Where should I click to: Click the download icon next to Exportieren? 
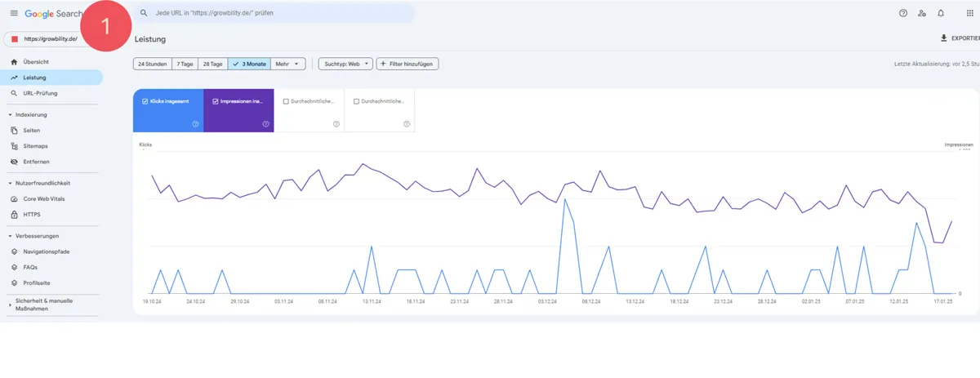[x=944, y=38]
